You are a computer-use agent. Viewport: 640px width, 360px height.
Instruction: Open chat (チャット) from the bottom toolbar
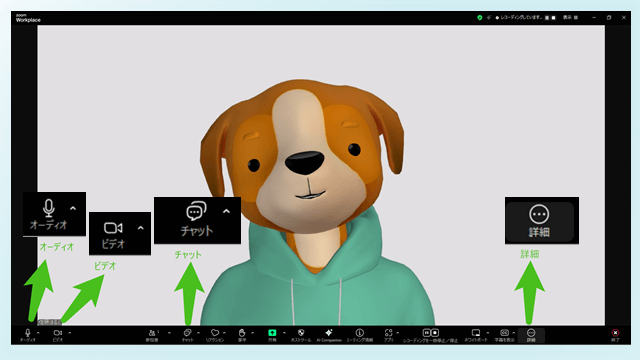point(187,333)
